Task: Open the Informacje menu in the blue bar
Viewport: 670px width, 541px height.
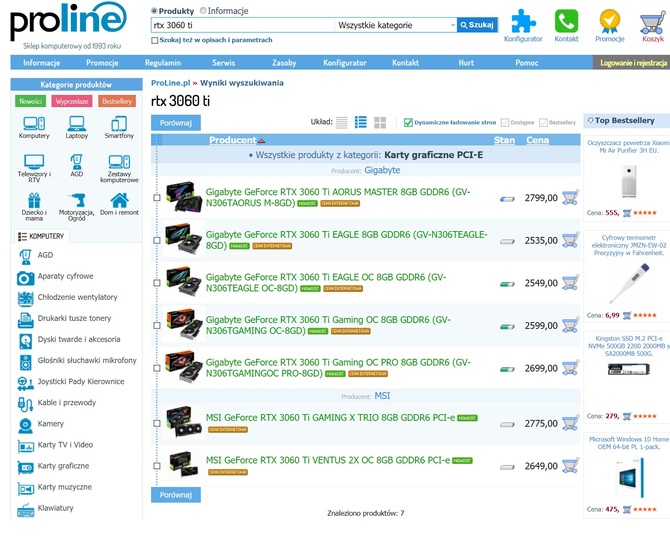Action: point(41,63)
